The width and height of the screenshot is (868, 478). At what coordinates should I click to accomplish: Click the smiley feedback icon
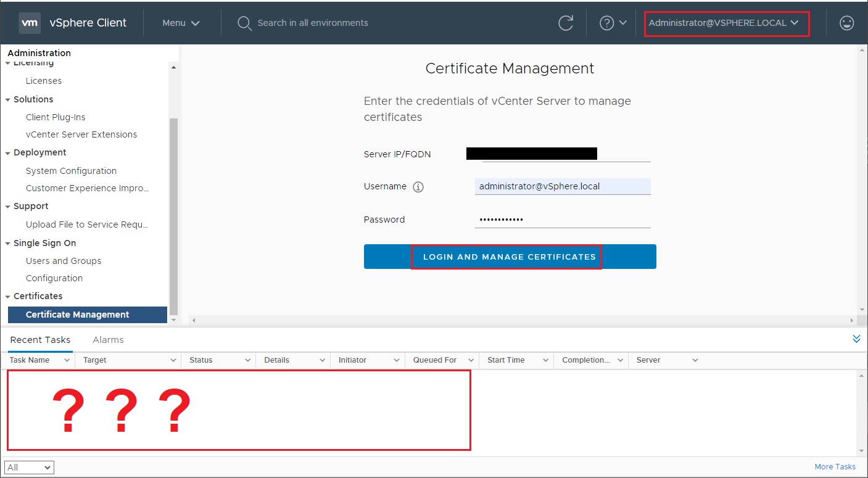click(847, 23)
